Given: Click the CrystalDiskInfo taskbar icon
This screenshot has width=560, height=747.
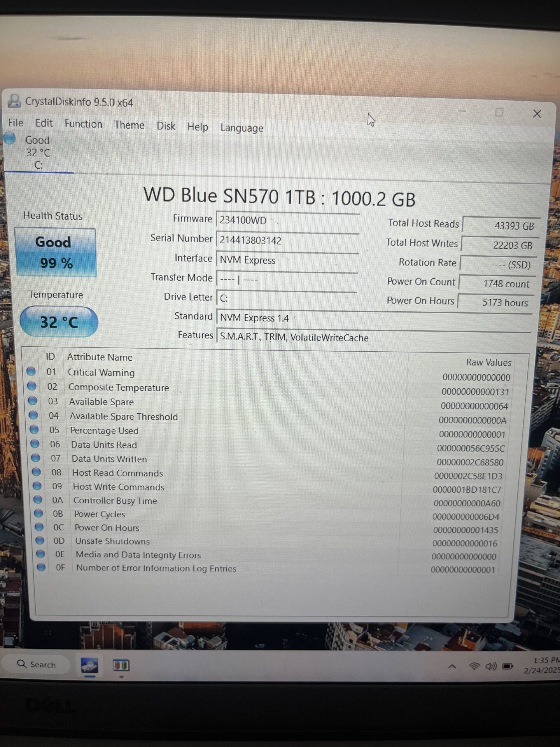Looking at the screenshot, I should point(90,665).
